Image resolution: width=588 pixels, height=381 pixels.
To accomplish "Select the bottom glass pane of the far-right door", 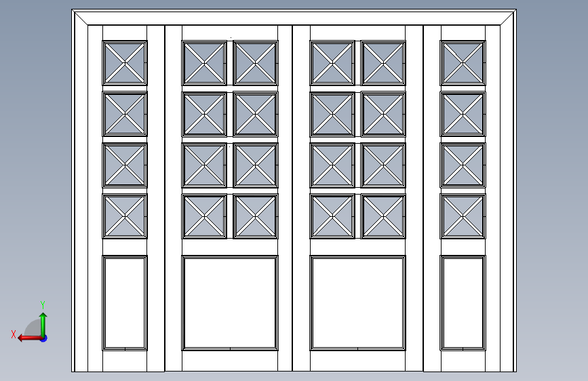I will click(463, 216).
